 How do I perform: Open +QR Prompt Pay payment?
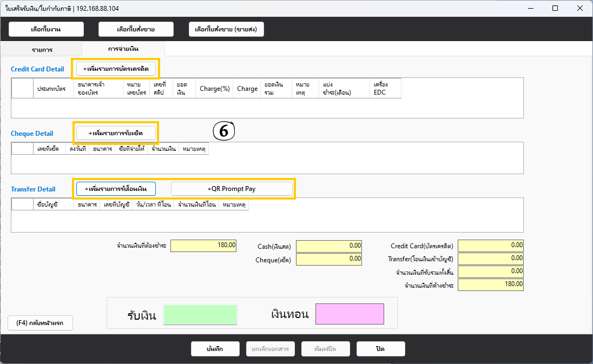pos(232,189)
